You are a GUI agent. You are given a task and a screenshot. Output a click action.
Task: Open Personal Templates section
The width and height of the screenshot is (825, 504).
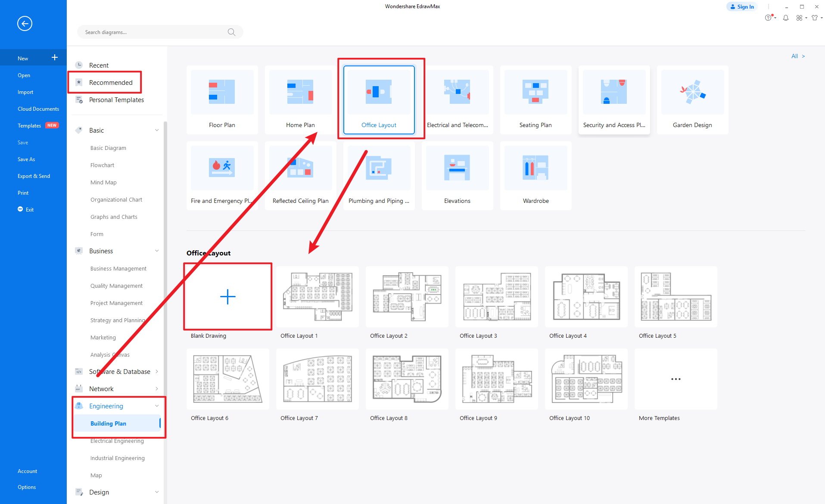(116, 100)
